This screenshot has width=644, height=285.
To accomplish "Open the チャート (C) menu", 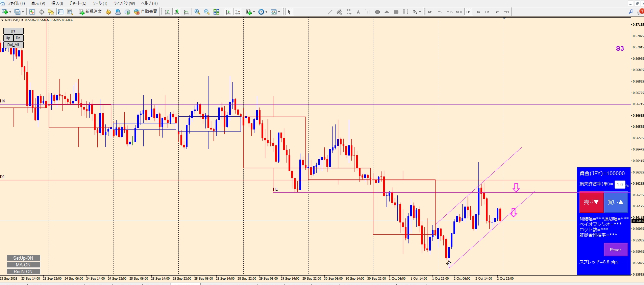I will pyautogui.click(x=78, y=3).
